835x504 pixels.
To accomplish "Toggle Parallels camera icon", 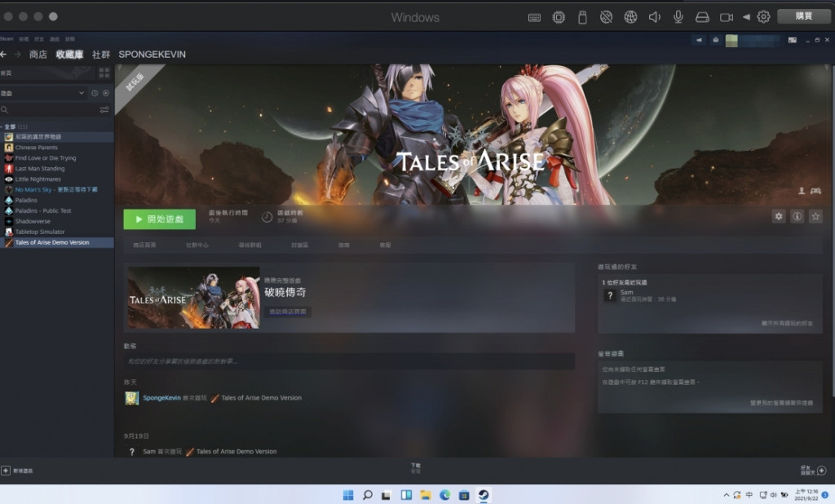I will click(x=727, y=18).
